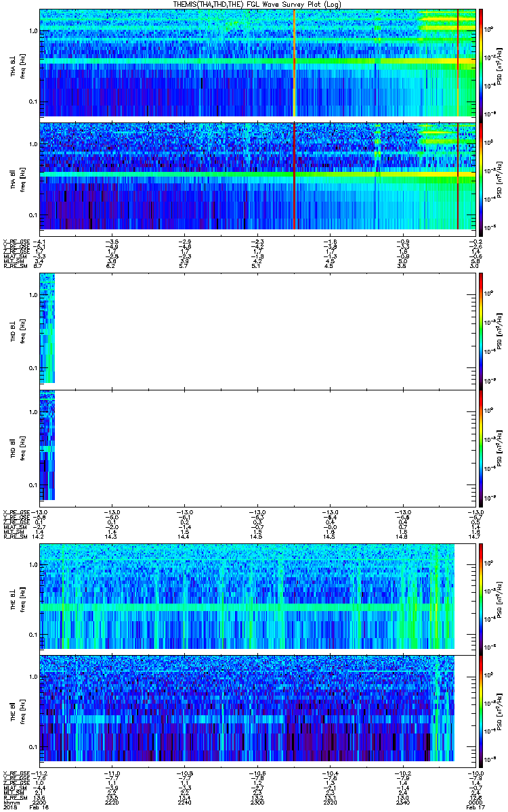Click the THEMIS FGL Wave Survey Plot title
Image resolution: width=508 pixels, height=812 pixels.
click(x=258, y=4)
